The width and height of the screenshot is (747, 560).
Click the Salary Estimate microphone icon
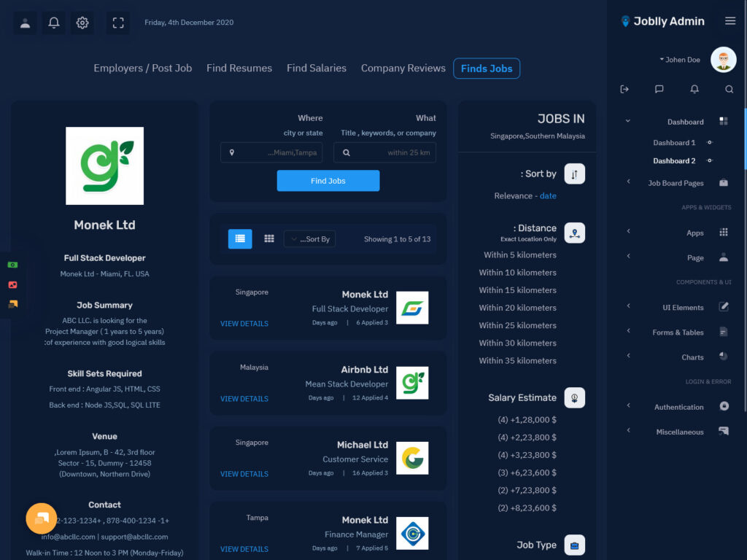[575, 397]
